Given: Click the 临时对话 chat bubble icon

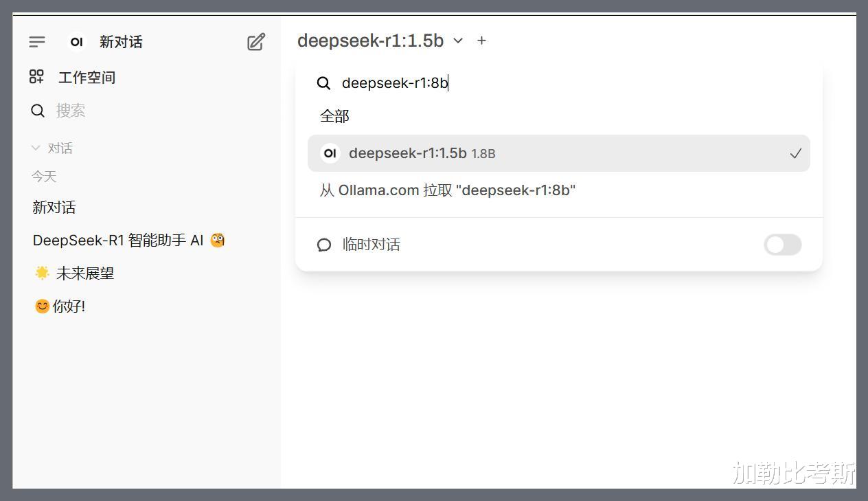Looking at the screenshot, I should click(324, 245).
